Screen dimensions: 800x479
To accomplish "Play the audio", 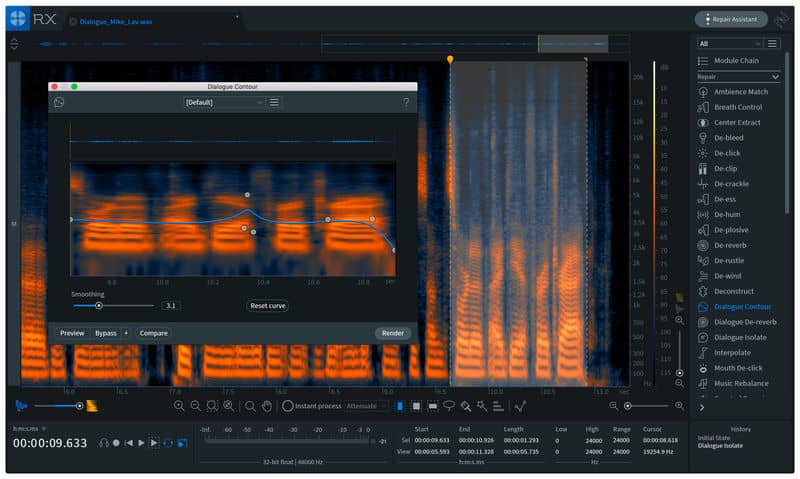I will (141, 443).
